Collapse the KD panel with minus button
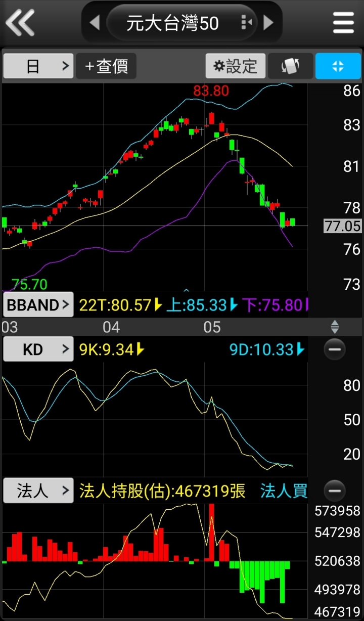364x621 pixels. tap(334, 349)
